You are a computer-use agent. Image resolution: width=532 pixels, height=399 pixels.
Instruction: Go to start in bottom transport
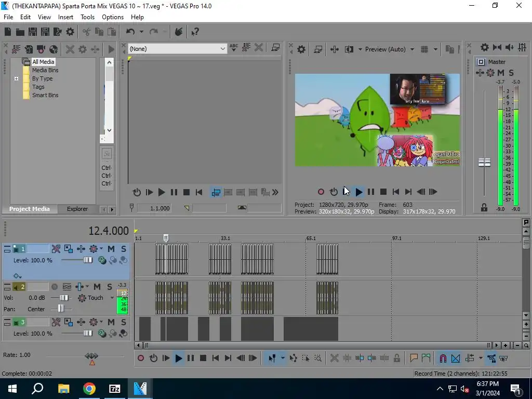tap(216, 358)
